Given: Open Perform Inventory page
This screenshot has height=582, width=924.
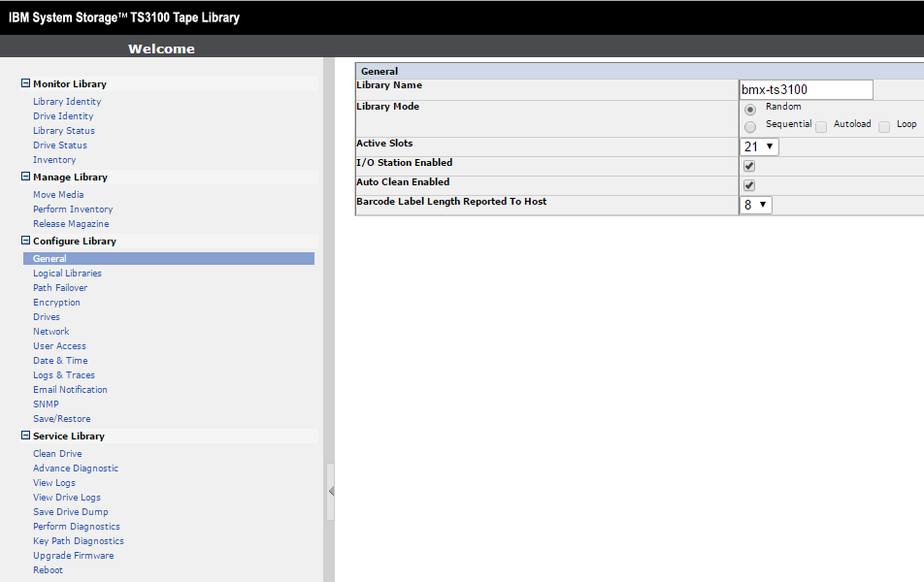Looking at the screenshot, I should pos(73,210).
